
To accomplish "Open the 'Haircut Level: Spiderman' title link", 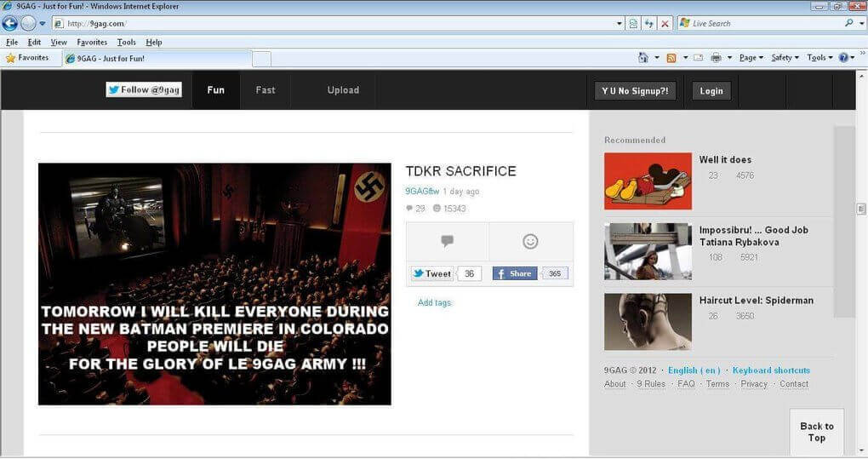I will pyautogui.click(x=757, y=300).
